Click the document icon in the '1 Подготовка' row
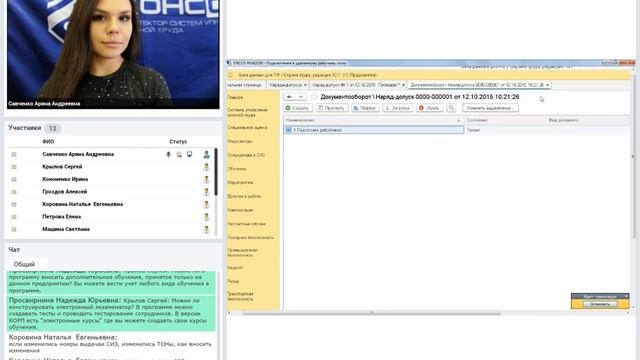The width and height of the screenshot is (640, 360). tap(289, 130)
